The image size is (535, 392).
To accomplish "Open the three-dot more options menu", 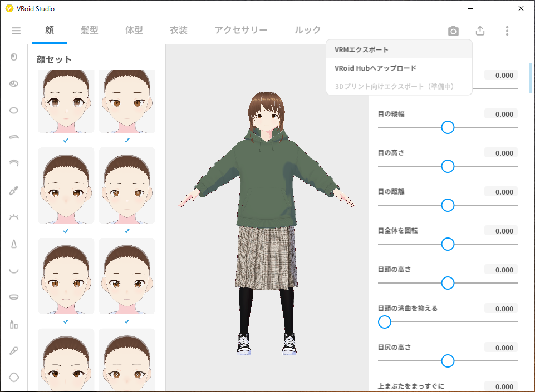I will pyautogui.click(x=507, y=31).
